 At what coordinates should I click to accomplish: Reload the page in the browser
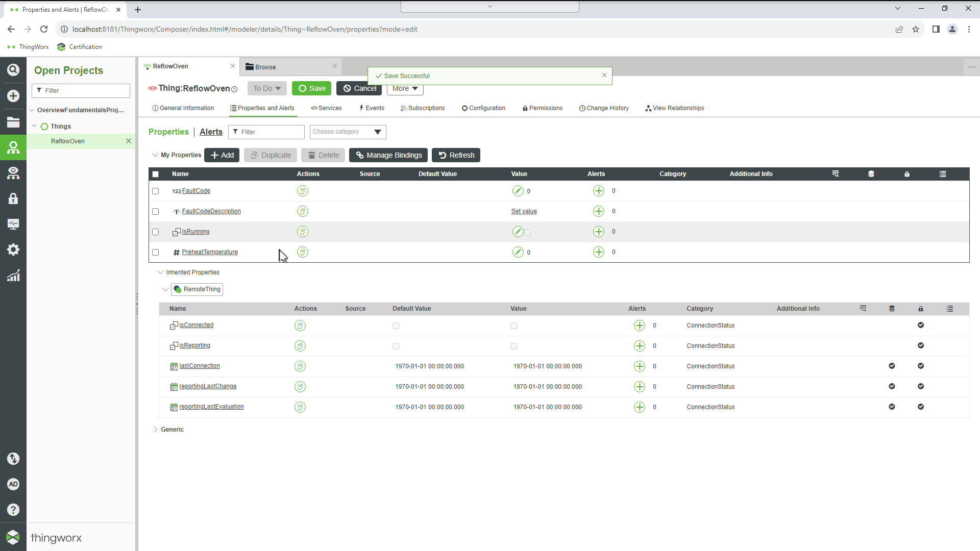44,29
